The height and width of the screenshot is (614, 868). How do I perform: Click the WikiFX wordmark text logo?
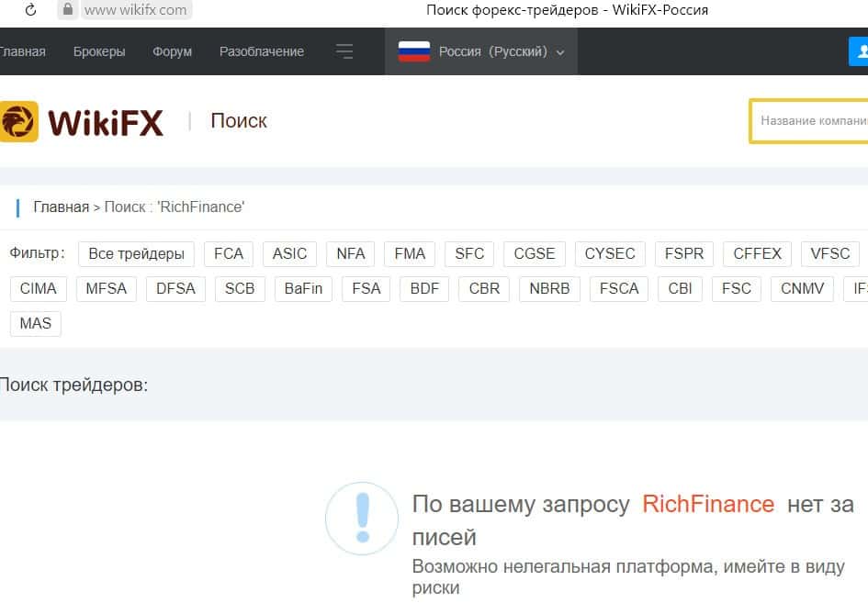coord(106,122)
